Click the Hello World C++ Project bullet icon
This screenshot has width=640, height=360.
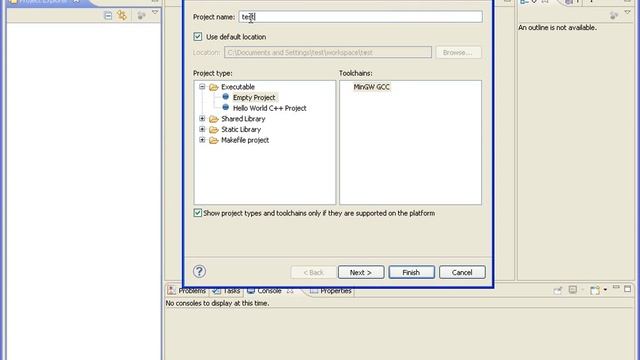click(225, 108)
